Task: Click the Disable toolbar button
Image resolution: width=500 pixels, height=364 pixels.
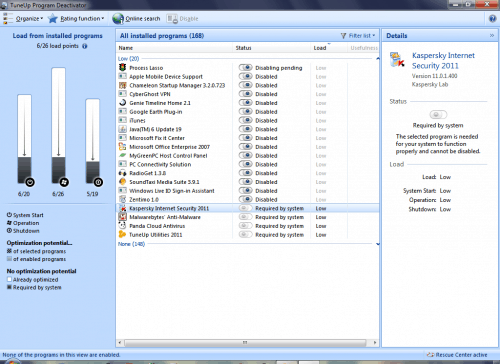Action: [182, 19]
